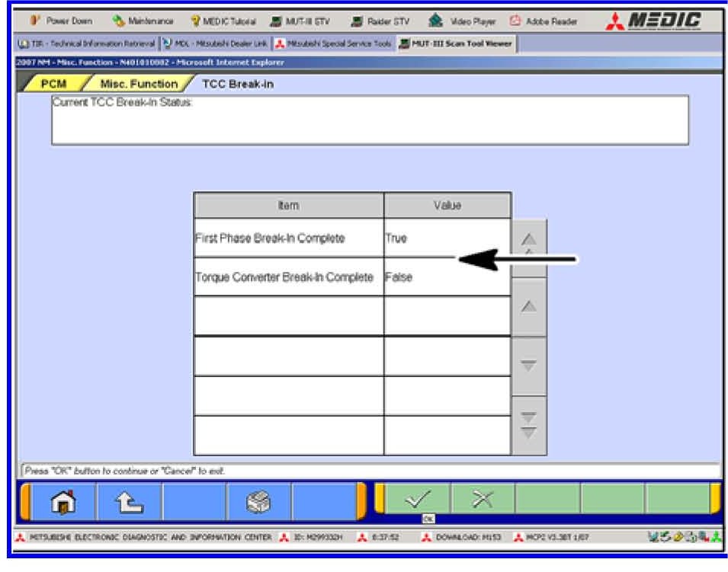Cancel using the X button
The height and width of the screenshot is (572, 728).
point(482,500)
